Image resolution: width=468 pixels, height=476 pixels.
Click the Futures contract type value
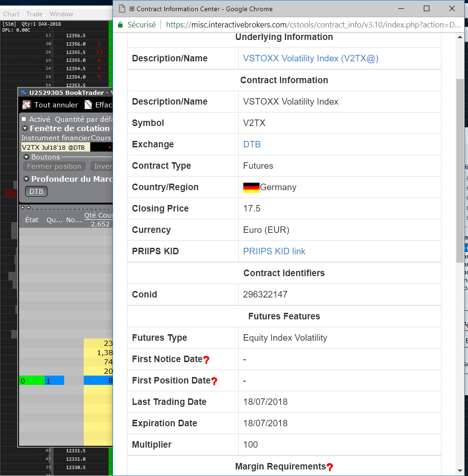pyautogui.click(x=258, y=165)
